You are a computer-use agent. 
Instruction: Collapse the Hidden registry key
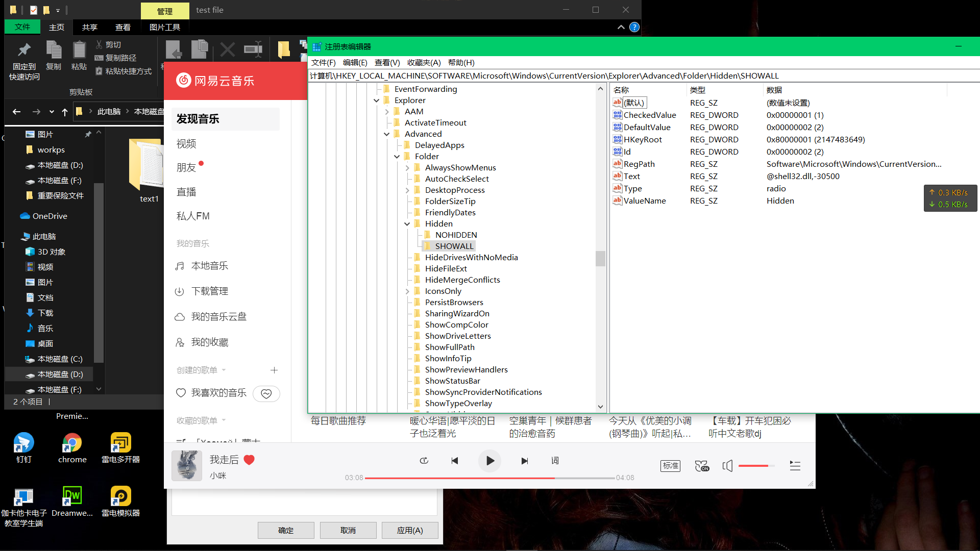tap(407, 224)
